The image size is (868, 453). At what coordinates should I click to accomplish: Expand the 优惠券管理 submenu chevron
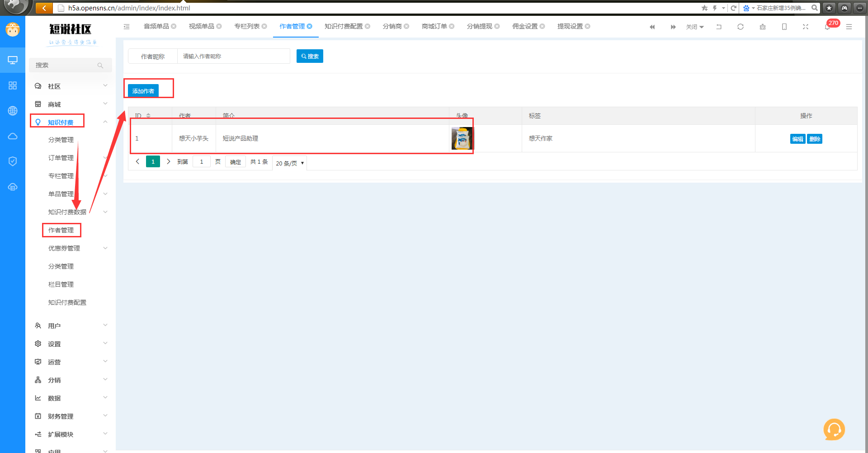click(x=105, y=248)
